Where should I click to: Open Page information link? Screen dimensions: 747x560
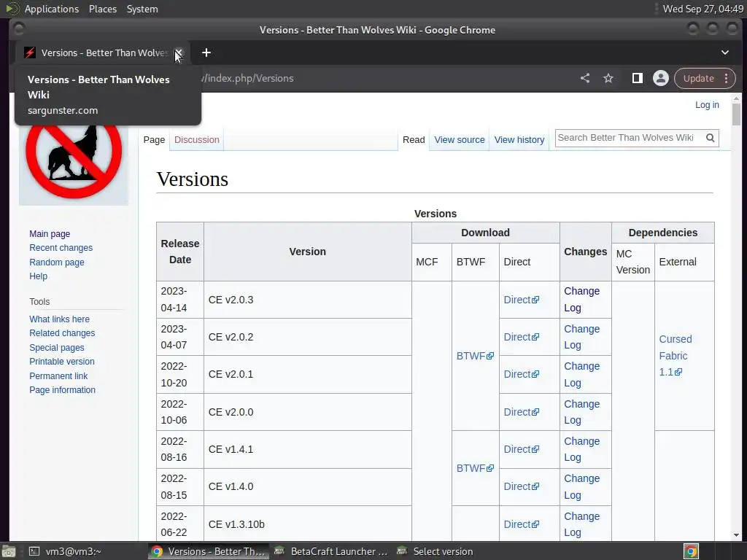coord(63,390)
